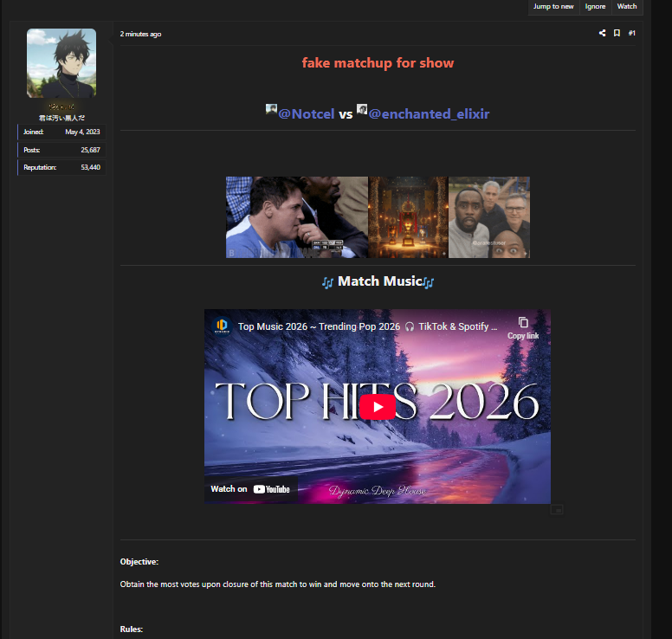The image size is (672, 639).
Task: Bookmark this post with the bookmark icon
Action: [617, 33]
